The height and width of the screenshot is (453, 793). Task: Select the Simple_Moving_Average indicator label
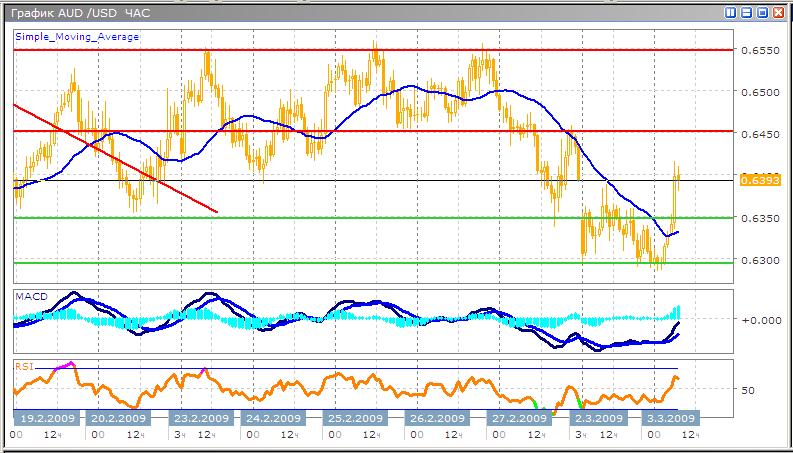(x=77, y=36)
